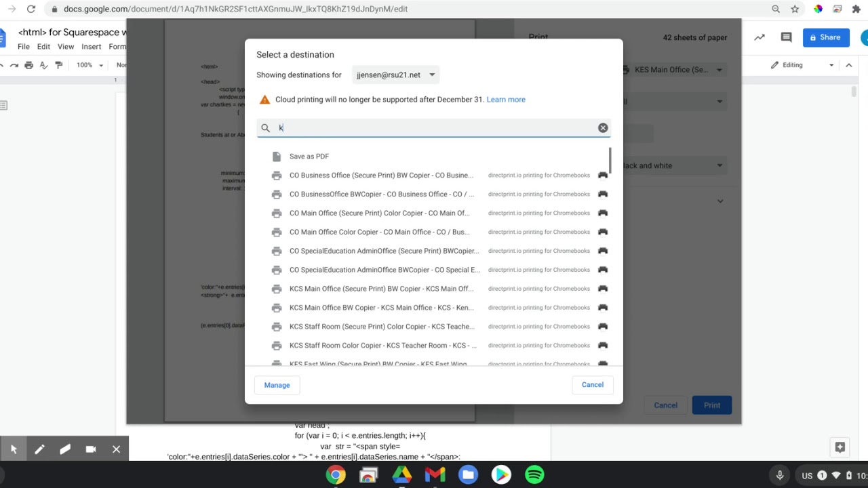Click the document outline icon

3,105
